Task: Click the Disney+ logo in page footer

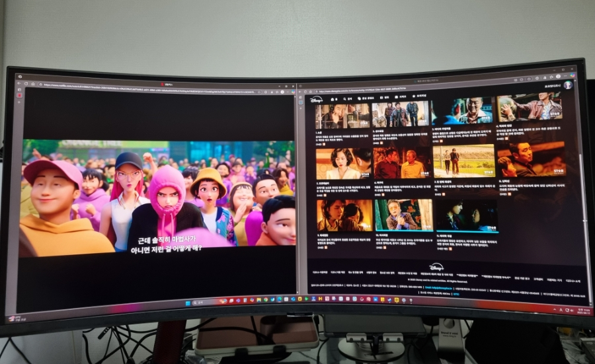Action: click(436, 267)
